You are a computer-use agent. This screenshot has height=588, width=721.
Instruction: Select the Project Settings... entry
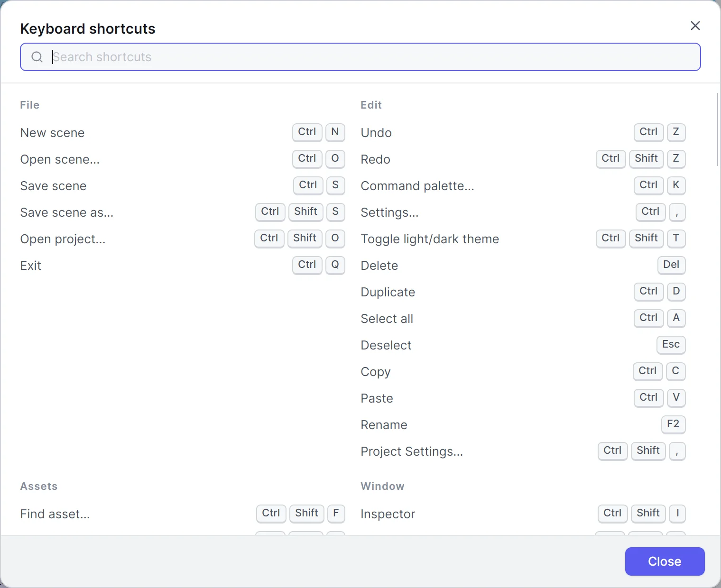coord(523,451)
